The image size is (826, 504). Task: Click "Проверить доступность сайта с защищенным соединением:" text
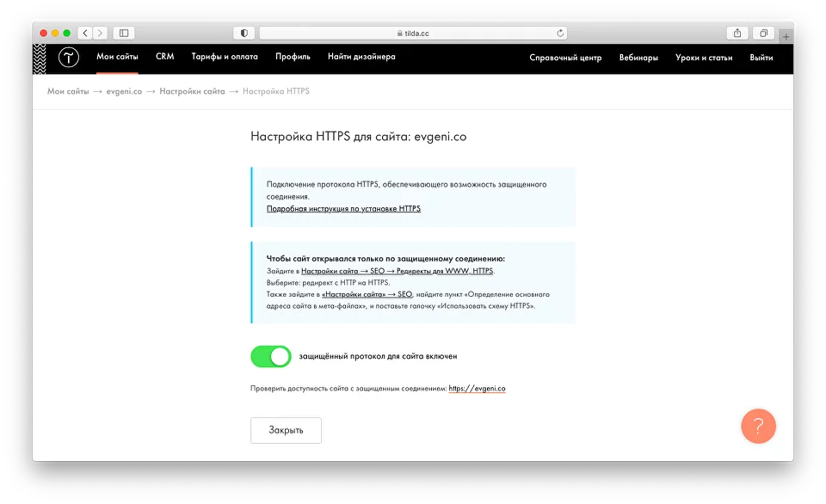(x=348, y=389)
